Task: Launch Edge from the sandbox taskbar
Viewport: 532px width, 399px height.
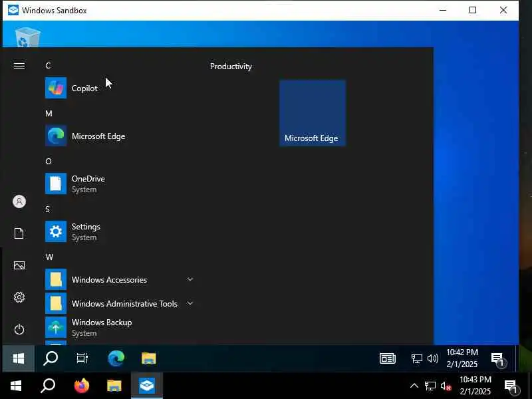Action: coord(116,358)
